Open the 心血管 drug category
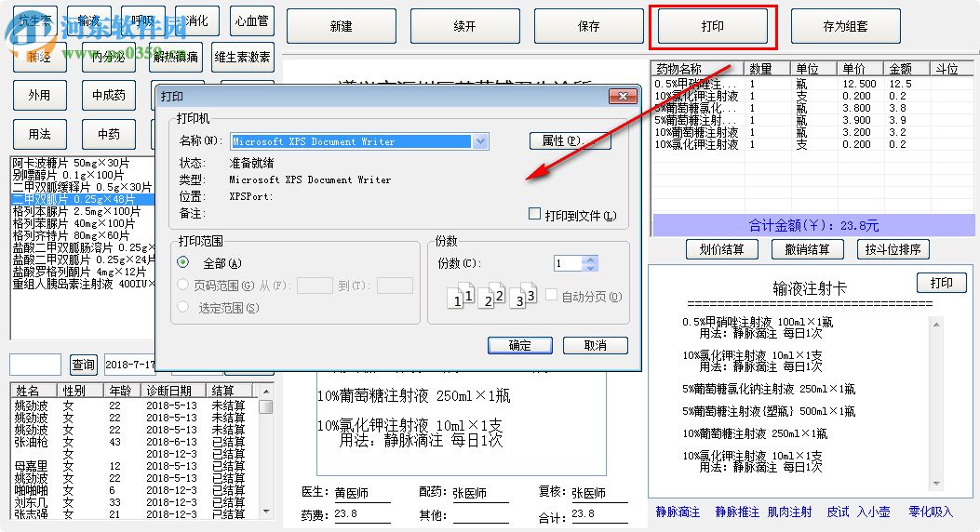980x532 pixels. (252, 20)
